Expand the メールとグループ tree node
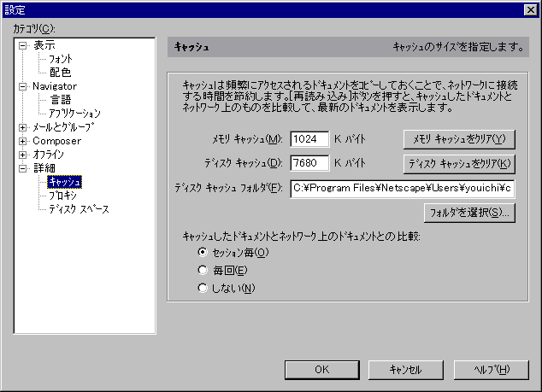Viewport: 542px width, 392px height. click(22, 127)
